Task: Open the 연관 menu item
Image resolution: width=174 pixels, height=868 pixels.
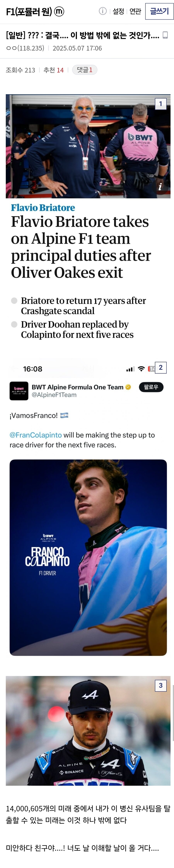Action: click(x=135, y=11)
